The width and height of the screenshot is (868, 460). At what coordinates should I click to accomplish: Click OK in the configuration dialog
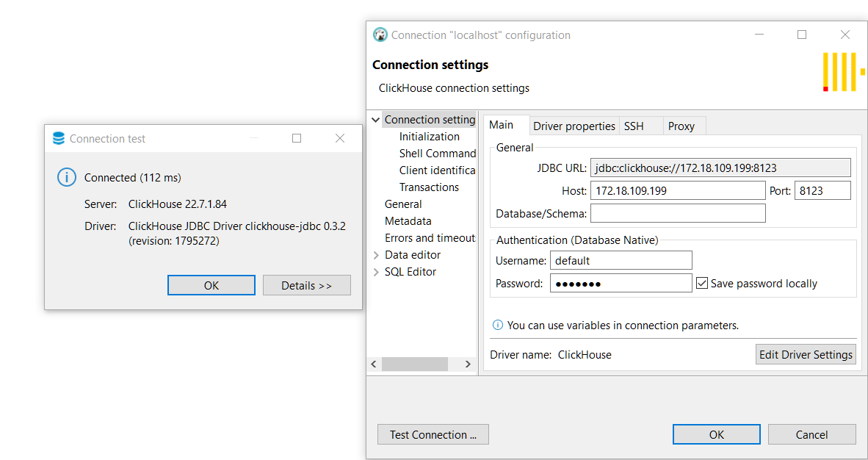716,434
